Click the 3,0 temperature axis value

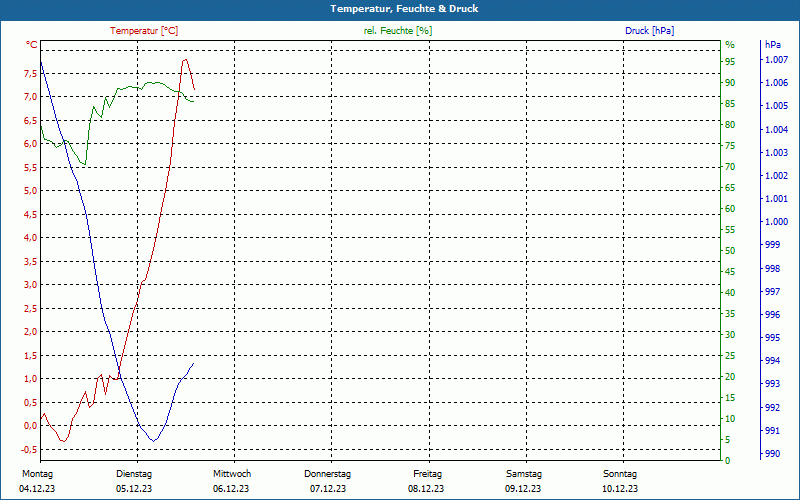coord(31,285)
